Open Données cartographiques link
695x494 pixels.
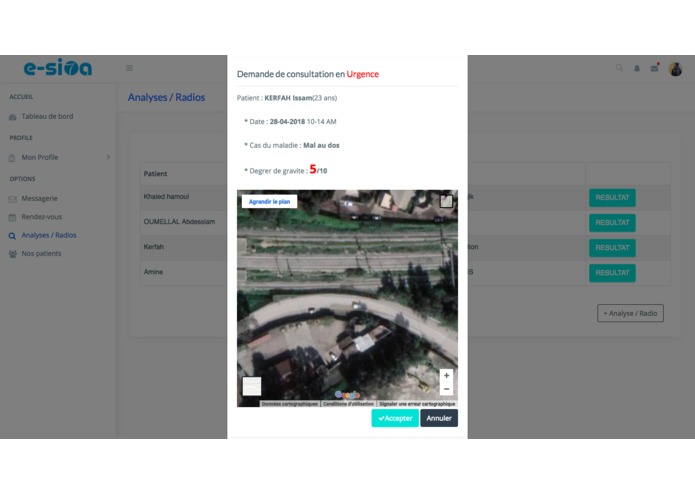tap(290, 404)
